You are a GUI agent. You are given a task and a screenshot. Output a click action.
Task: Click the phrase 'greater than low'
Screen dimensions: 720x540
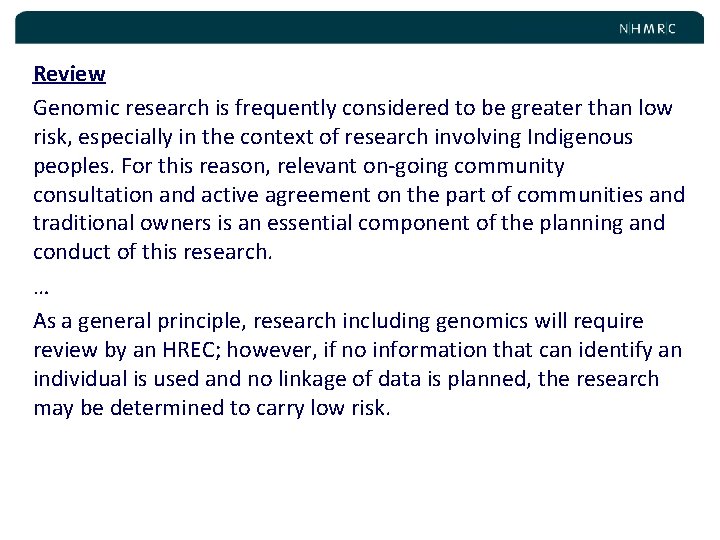[592, 108]
